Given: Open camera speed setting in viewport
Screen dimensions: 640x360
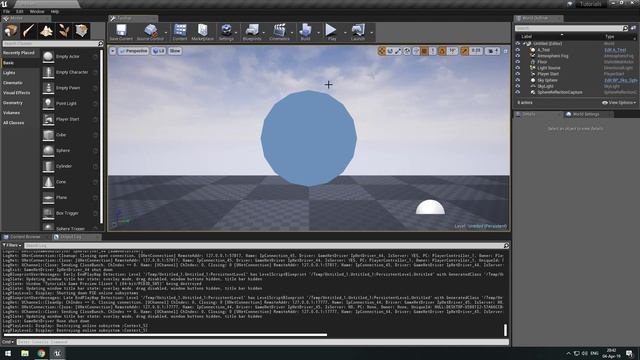Looking at the screenshot, I should point(492,51).
